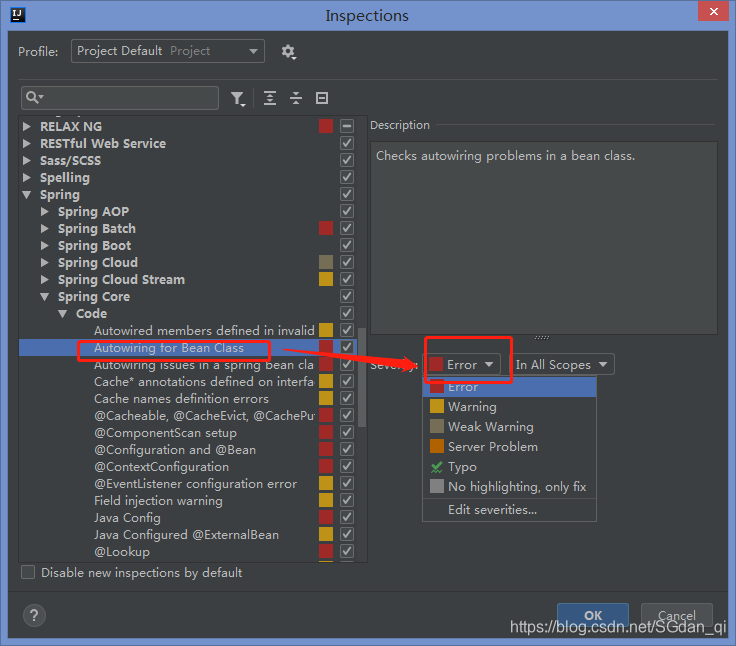The height and width of the screenshot is (646, 736).
Task: Open the In All Scopes dropdown
Action: (x=562, y=364)
